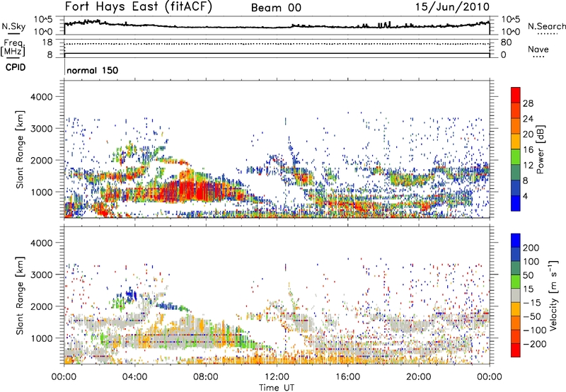Click the '2000' tick on the Velocity panel
The width and height of the screenshot is (566, 392).
42,306
